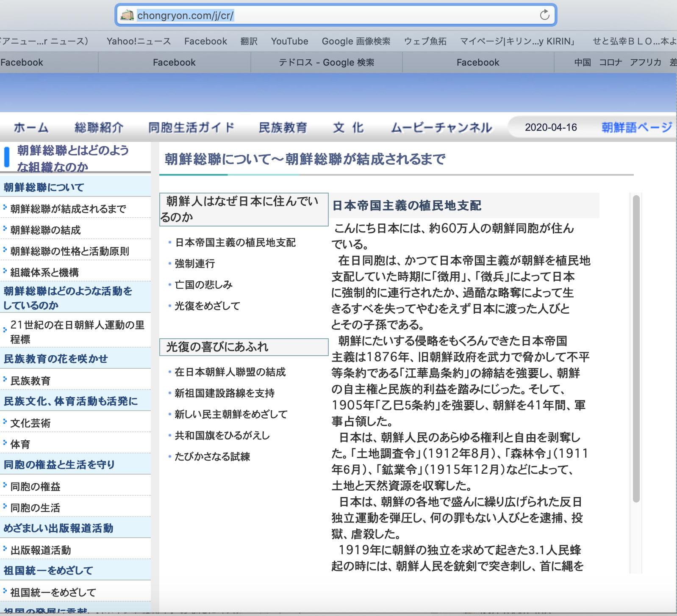Open sidebar link 同胞の権益
This screenshot has height=616, width=677.
tap(35, 486)
